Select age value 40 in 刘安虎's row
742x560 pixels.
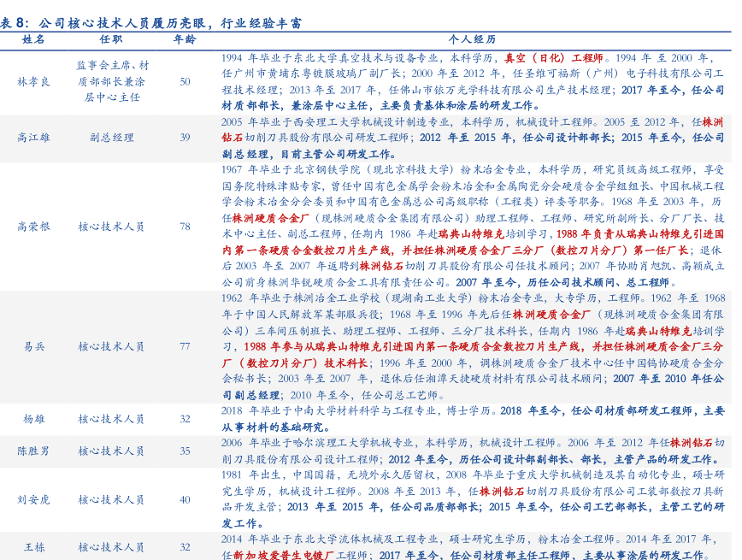tap(185, 499)
